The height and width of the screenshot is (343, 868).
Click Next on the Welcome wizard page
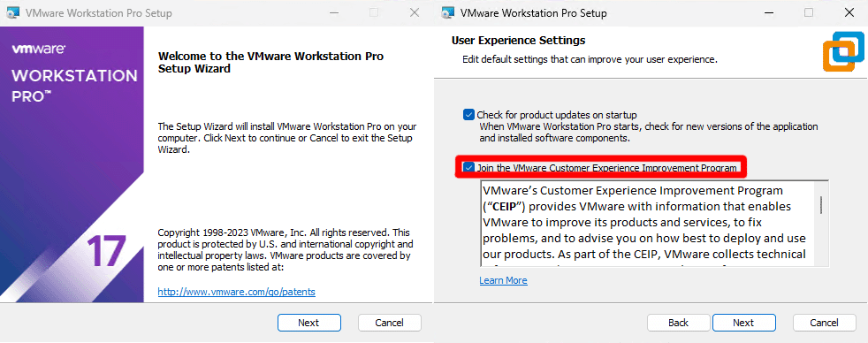pyautogui.click(x=308, y=323)
